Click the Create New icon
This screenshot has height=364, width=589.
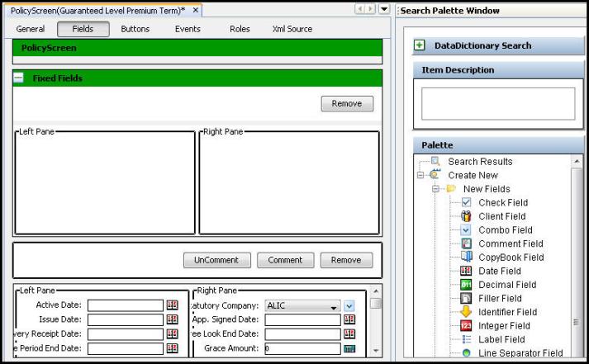click(435, 174)
